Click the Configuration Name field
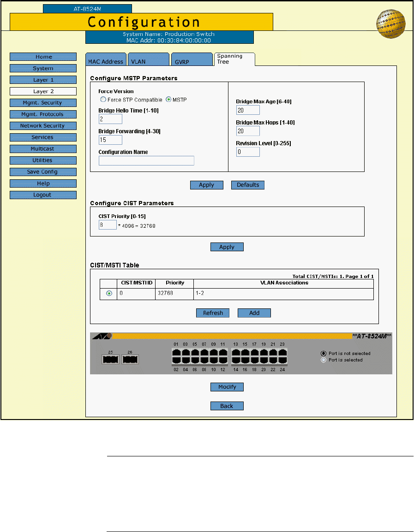 point(146,160)
